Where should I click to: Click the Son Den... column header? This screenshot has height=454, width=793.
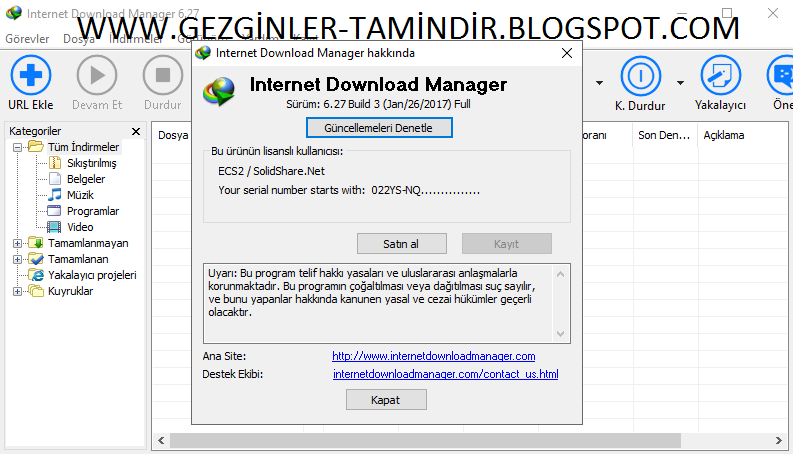(x=665, y=135)
